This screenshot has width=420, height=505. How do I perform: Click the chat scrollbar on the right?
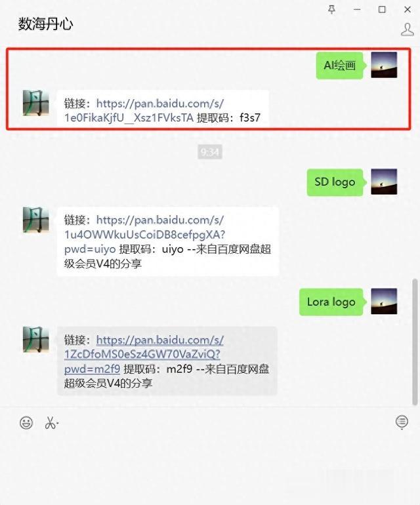[x=415, y=342]
